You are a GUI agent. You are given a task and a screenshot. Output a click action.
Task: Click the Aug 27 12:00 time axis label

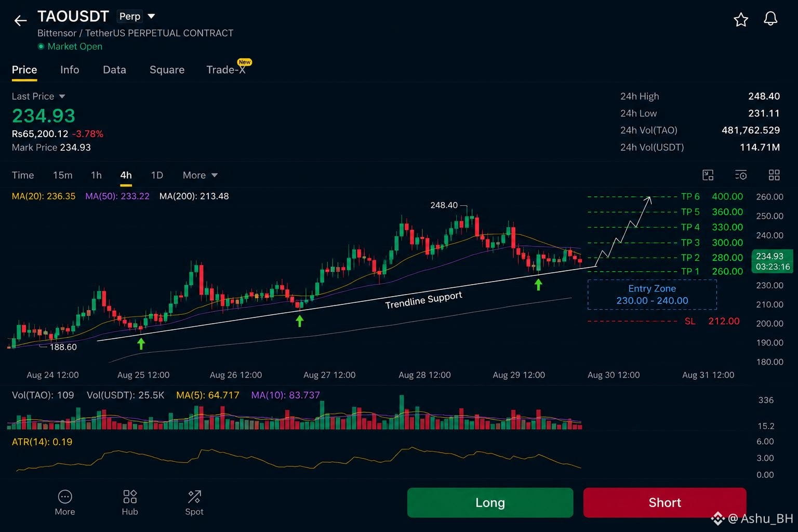[x=329, y=375]
